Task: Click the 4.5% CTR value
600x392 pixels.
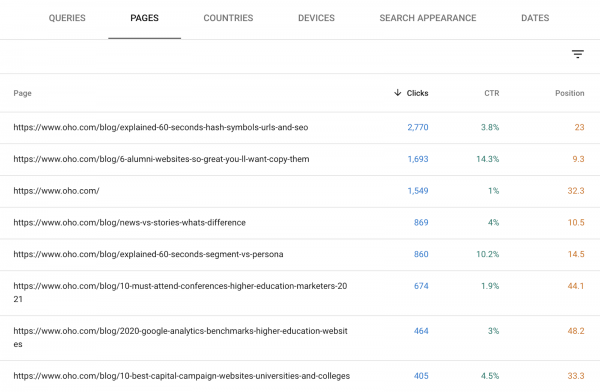Action: pos(490,376)
